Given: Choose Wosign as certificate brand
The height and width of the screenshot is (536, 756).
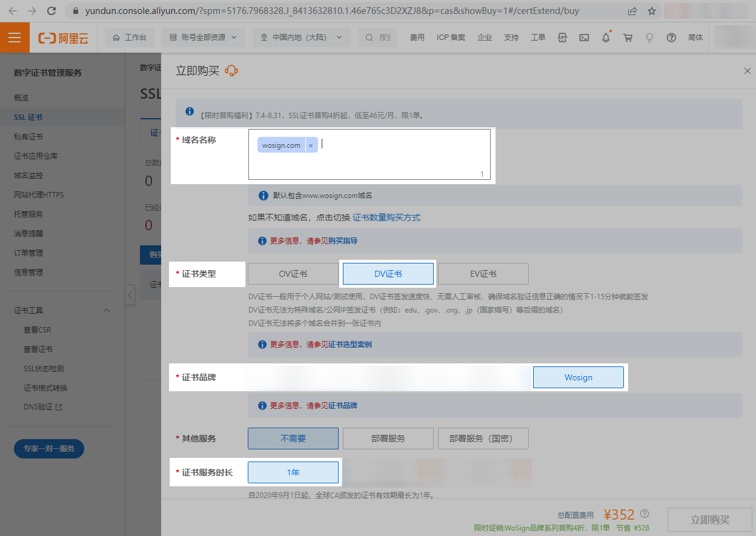Looking at the screenshot, I should [x=578, y=377].
